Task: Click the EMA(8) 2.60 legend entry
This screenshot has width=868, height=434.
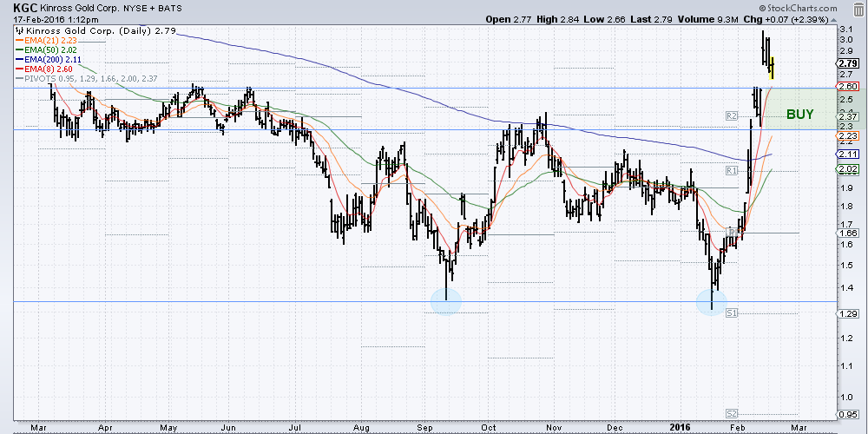Action: tap(43, 69)
